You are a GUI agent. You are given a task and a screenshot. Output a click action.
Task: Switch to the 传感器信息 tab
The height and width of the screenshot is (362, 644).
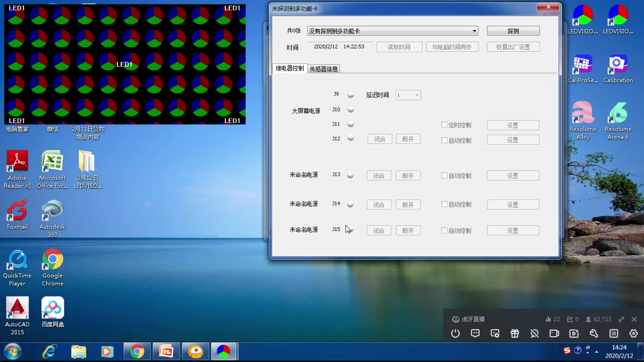coord(323,69)
